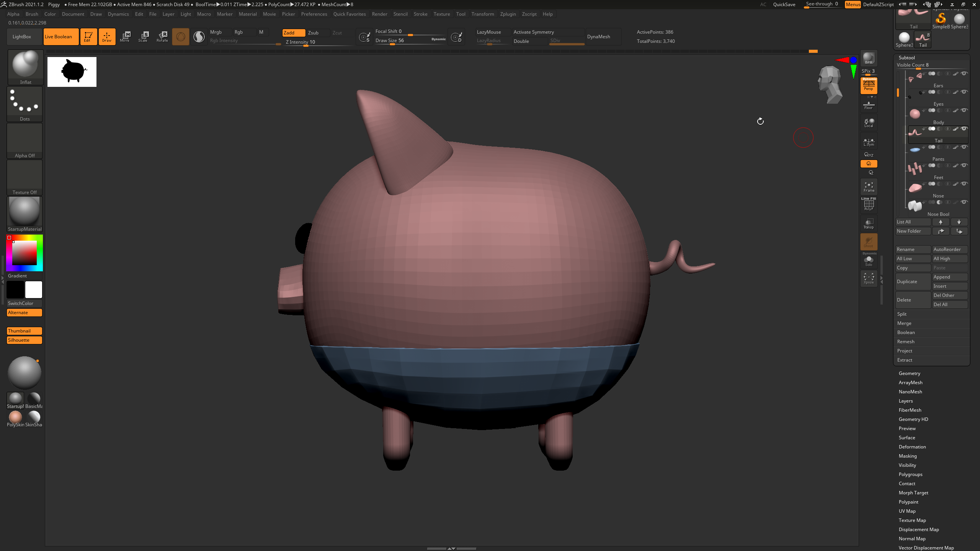Select the PolySkin material sphere
Image resolution: width=980 pixels, height=551 pixels.
[15, 418]
